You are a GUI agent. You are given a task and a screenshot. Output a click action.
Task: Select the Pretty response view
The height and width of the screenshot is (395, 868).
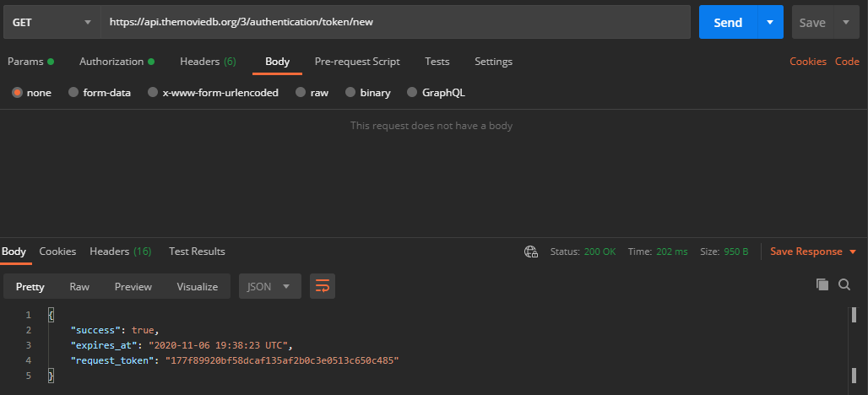click(30, 287)
